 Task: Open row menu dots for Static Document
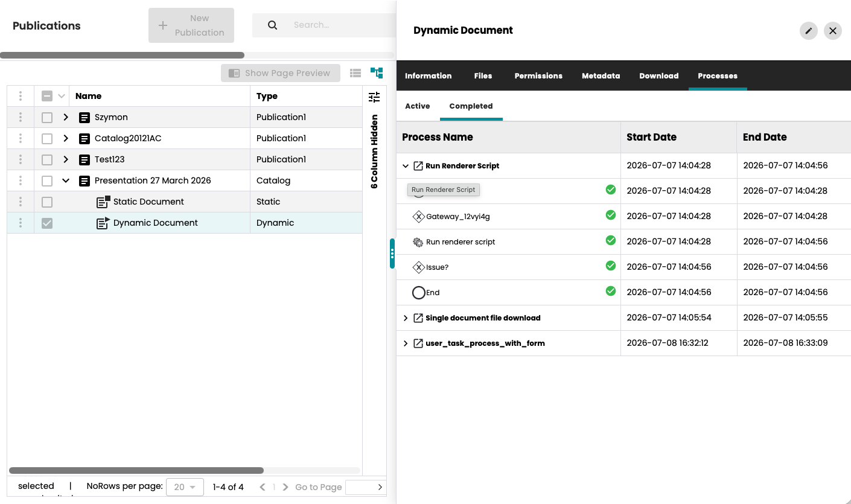tap(21, 202)
